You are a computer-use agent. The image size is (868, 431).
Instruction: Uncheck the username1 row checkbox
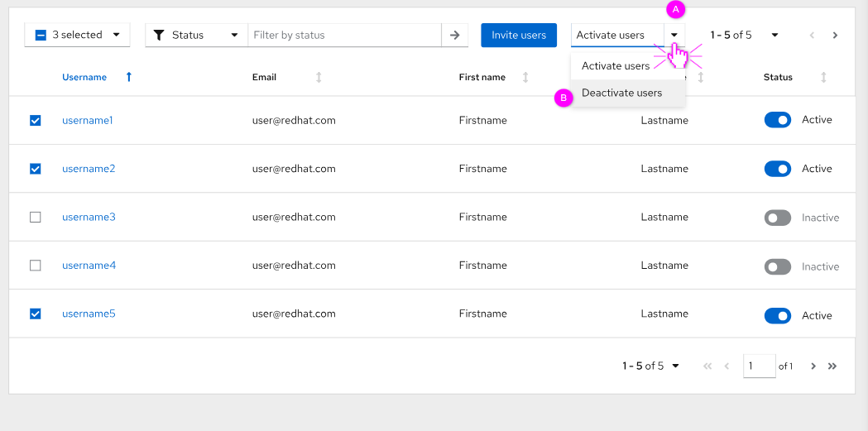(x=36, y=120)
